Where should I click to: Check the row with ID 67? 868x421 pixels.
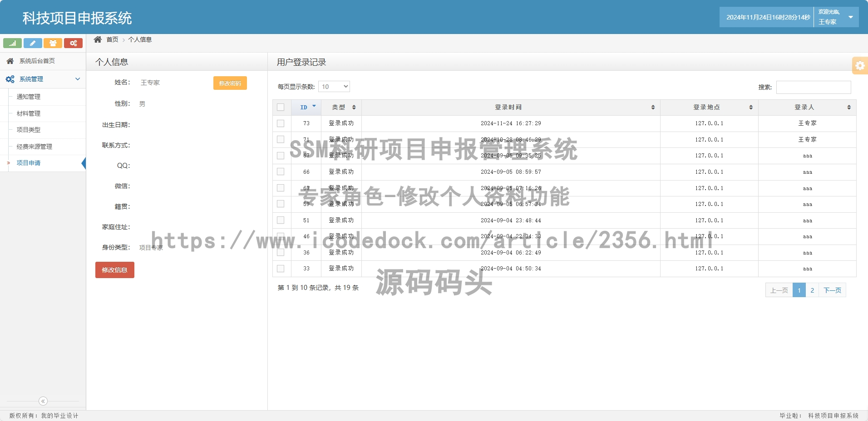click(281, 156)
